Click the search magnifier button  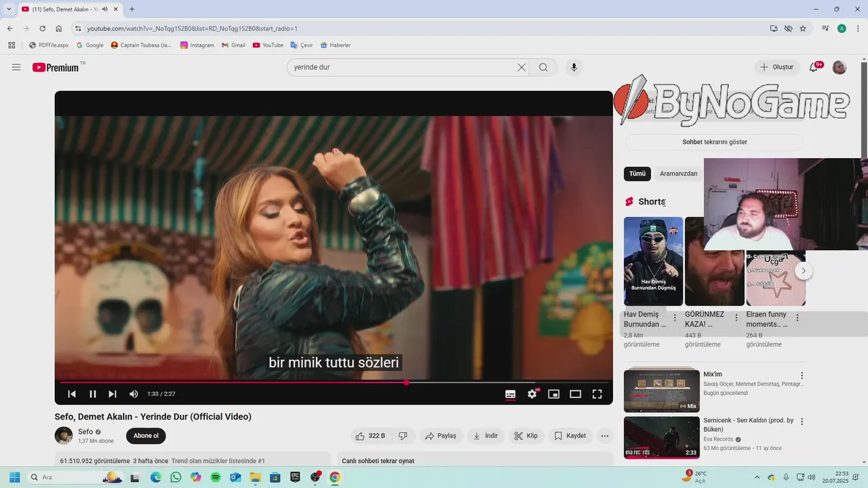tap(543, 67)
